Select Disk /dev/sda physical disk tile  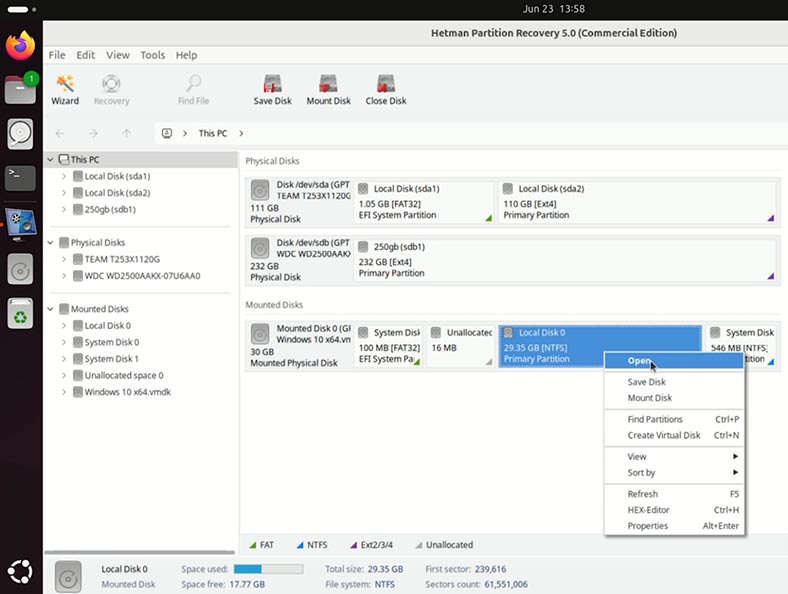[300, 202]
